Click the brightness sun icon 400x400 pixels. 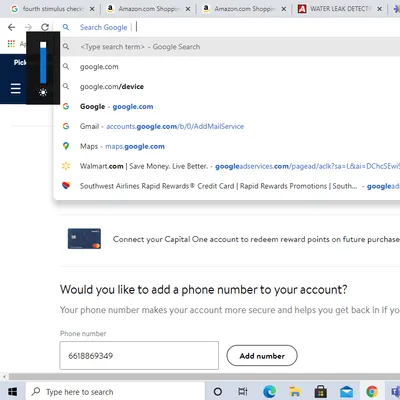43,92
